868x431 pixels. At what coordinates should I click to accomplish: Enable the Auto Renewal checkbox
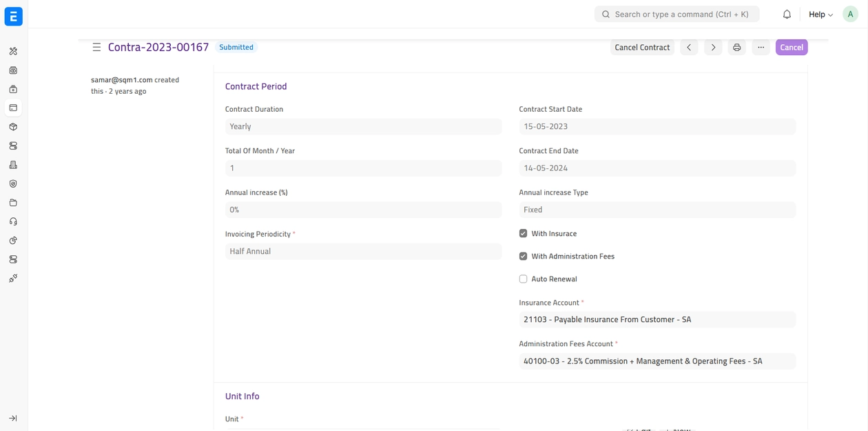523,279
